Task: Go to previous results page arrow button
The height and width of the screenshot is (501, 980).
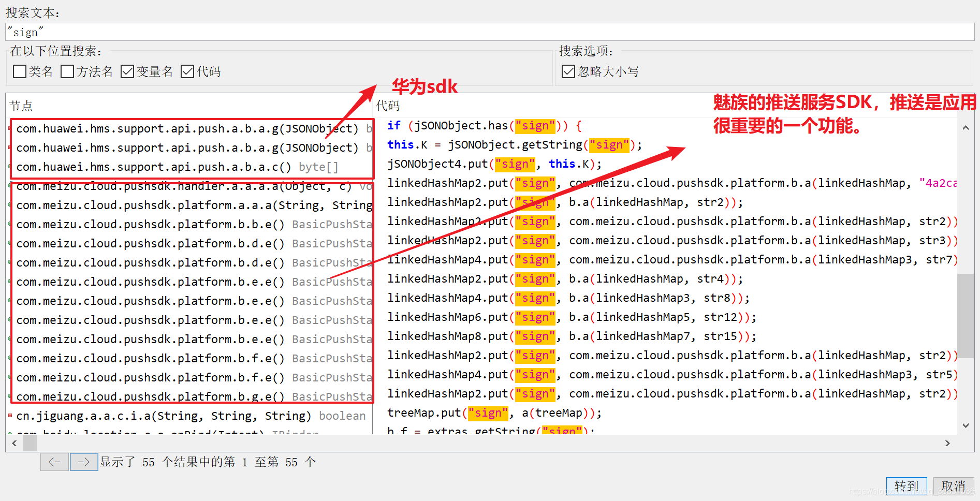Action: point(54,462)
